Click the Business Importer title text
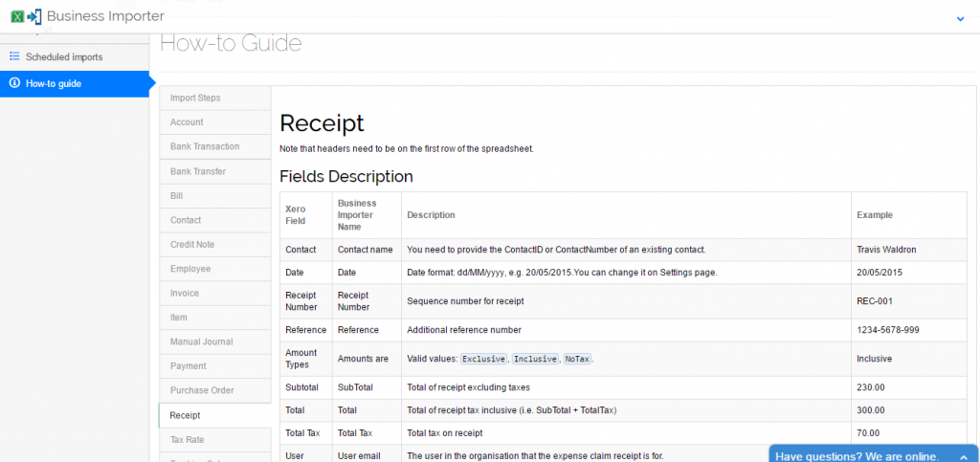Screen dimensions: 980x462 pos(105,16)
